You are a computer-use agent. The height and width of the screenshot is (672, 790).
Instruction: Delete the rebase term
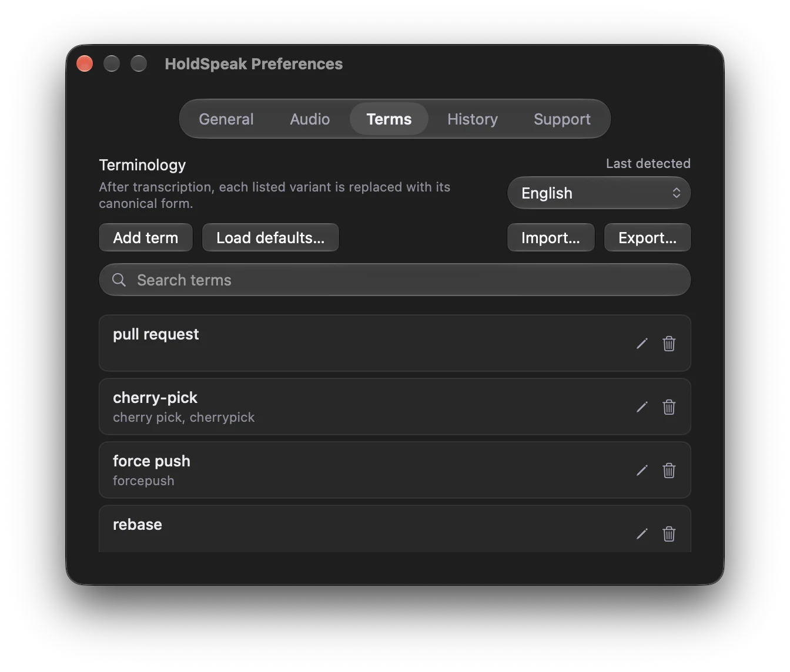pyautogui.click(x=669, y=534)
